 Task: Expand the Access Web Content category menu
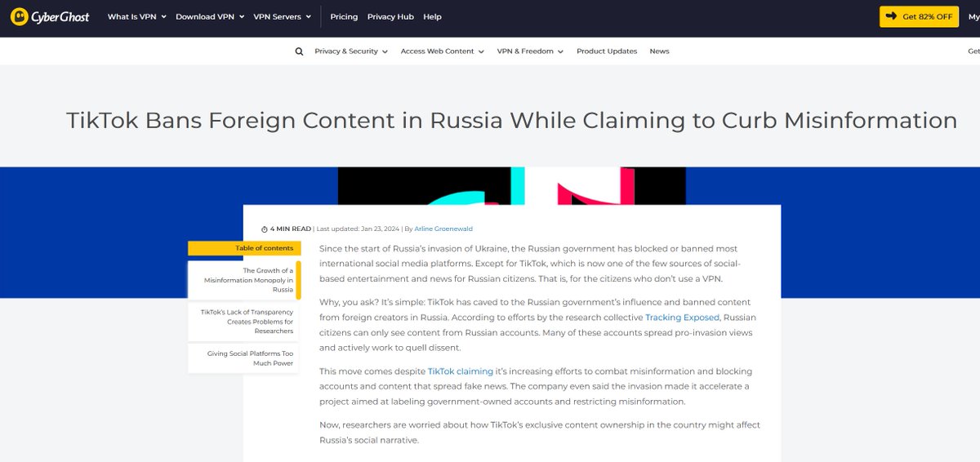[442, 51]
